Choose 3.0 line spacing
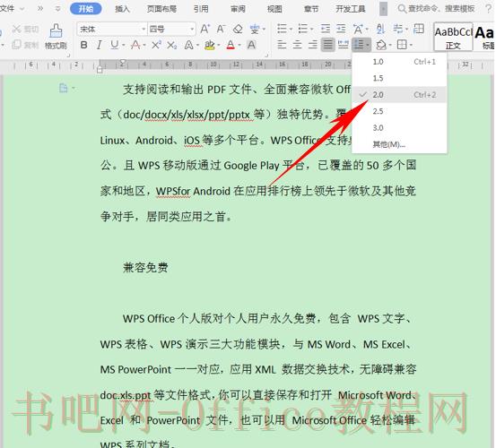The image size is (496, 448). [x=399, y=128]
